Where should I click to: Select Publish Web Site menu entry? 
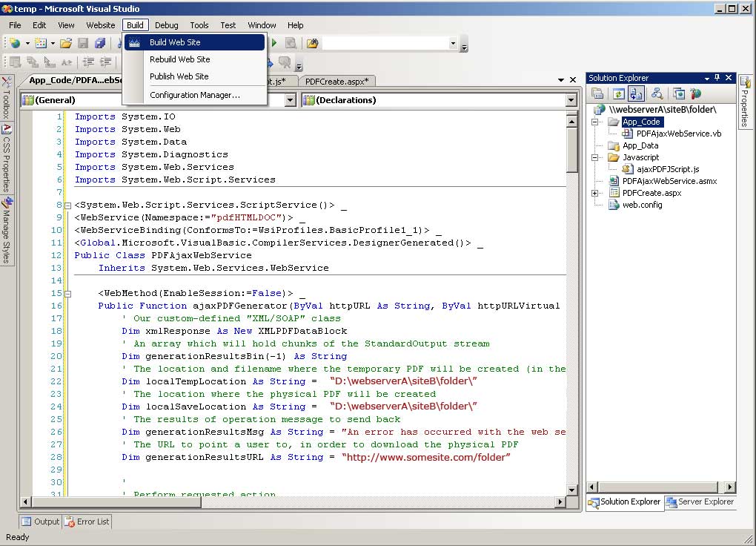[x=194, y=76]
